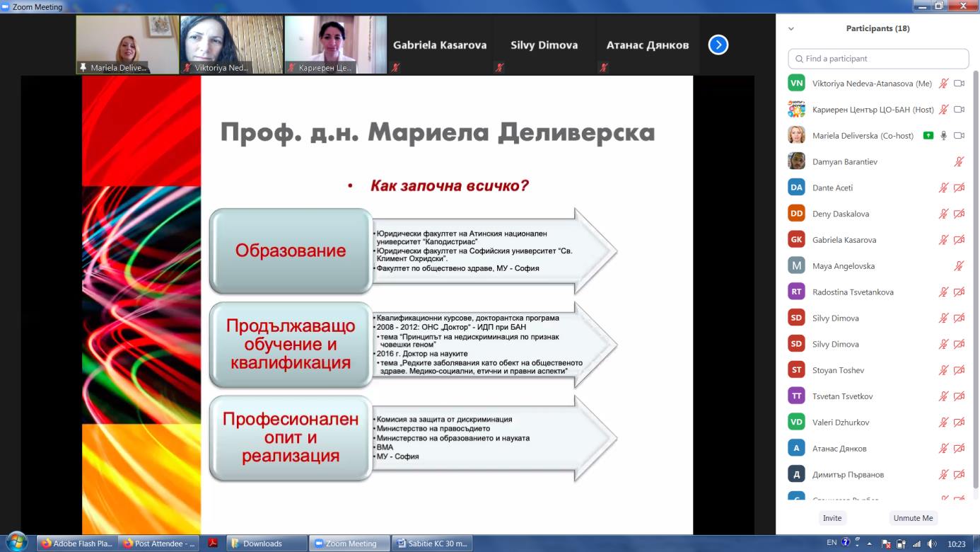The image size is (980, 552).
Task: Click the camera icon next to Mariela Deliverska
Action: coord(959,136)
